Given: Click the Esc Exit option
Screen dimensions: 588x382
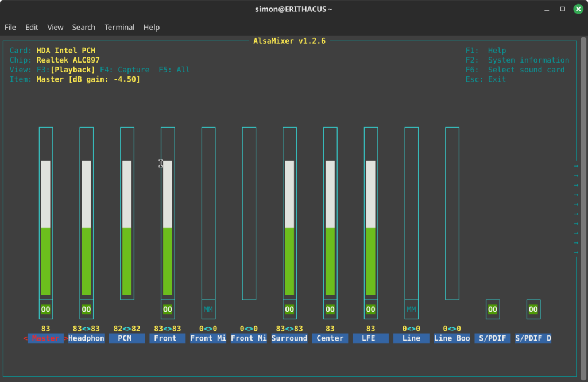Looking at the screenshot, I should click(485, 79).
